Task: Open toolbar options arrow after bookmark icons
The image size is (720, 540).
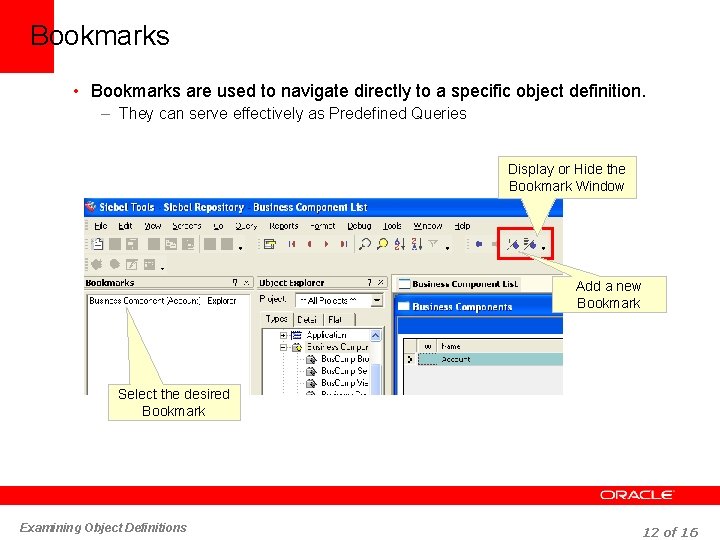Action: point(544,248)
